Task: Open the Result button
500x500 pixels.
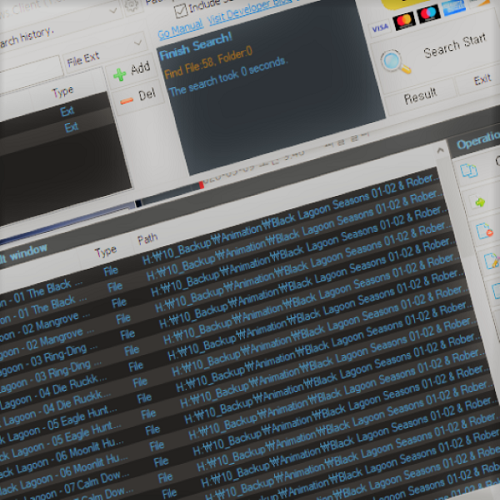Action: (x=420, y=97)
